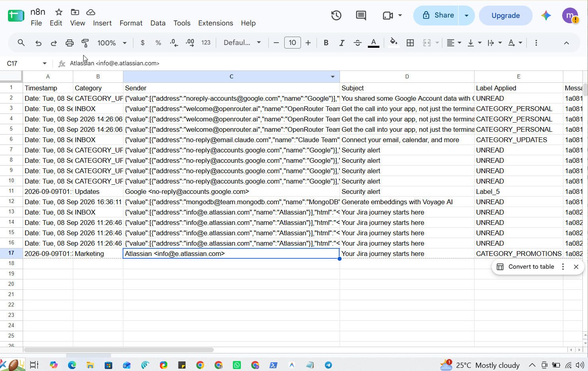
Task: Open the text color picker
Action: [x=373, y=43]
